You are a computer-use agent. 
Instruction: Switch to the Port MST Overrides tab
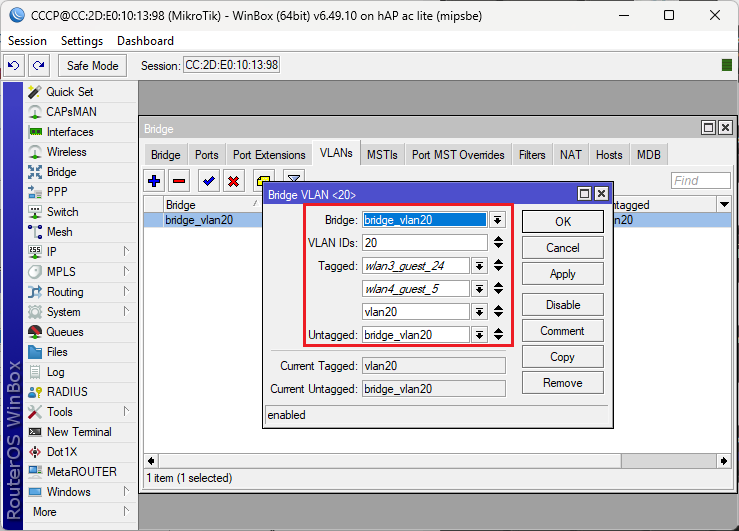(458, 155)
